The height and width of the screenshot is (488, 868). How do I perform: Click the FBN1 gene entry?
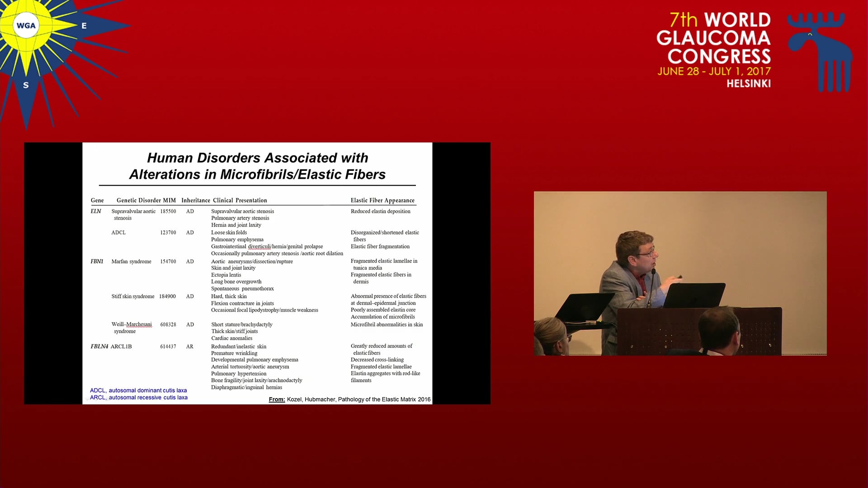pos(97,261)
